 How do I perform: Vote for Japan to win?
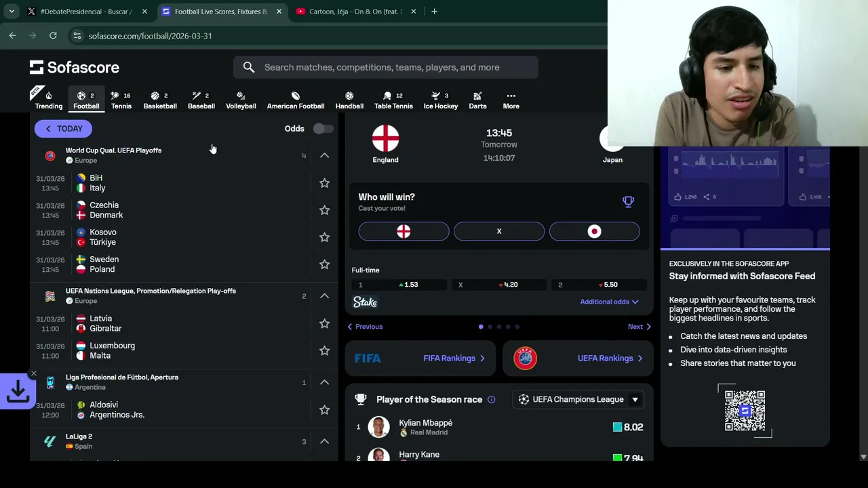click(x=594, y=231)
